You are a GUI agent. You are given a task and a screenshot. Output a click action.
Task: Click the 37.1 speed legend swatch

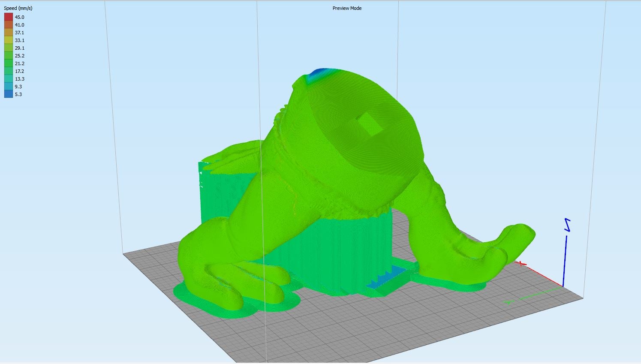(9, 33)
